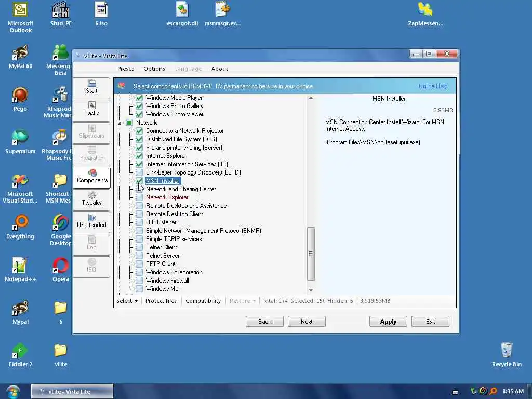Click vLite - Vista Lite taskbar button
The width and height of the screenshot is (532, 399).
(x=72, y=391)
